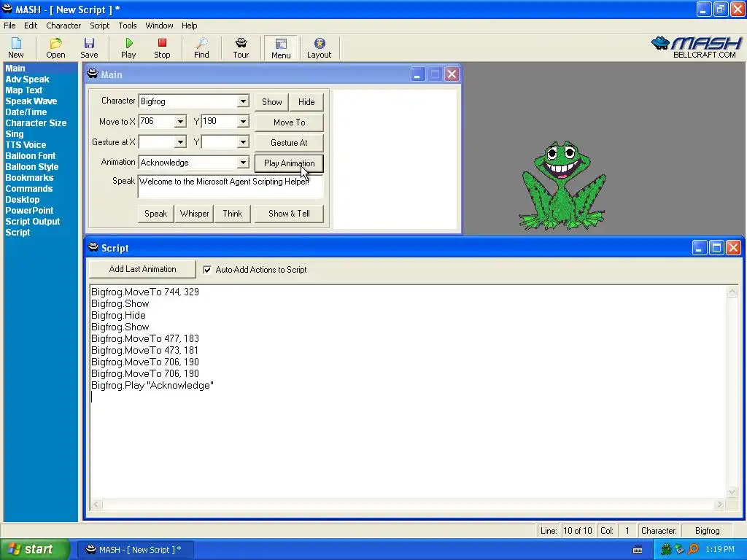
Task: Click the Show button
Action: 271,102
